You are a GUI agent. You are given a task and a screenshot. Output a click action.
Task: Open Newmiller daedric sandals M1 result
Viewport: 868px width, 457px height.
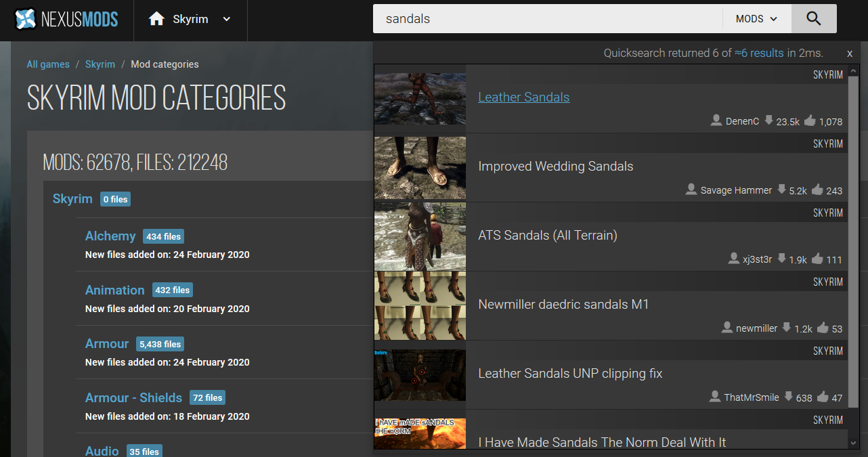tap(563, 304)
